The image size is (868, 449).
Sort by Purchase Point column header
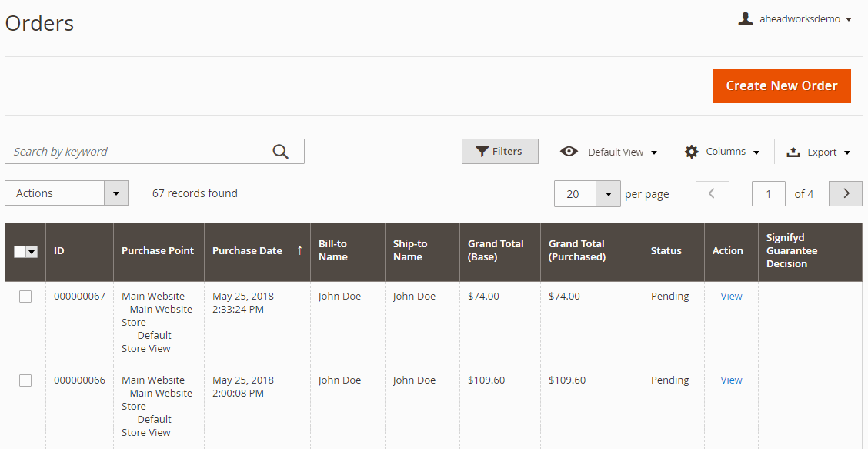[159, 252]
